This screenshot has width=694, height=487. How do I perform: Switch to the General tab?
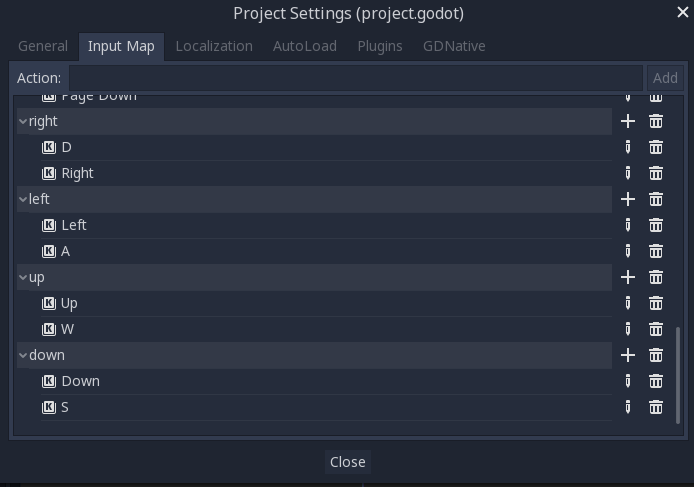[43, 46]
